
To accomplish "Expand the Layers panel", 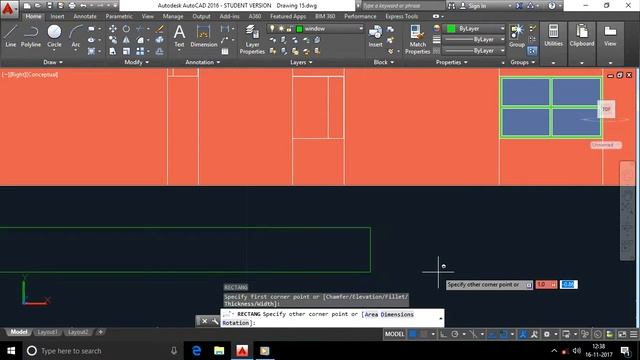I will coord(301,62).
